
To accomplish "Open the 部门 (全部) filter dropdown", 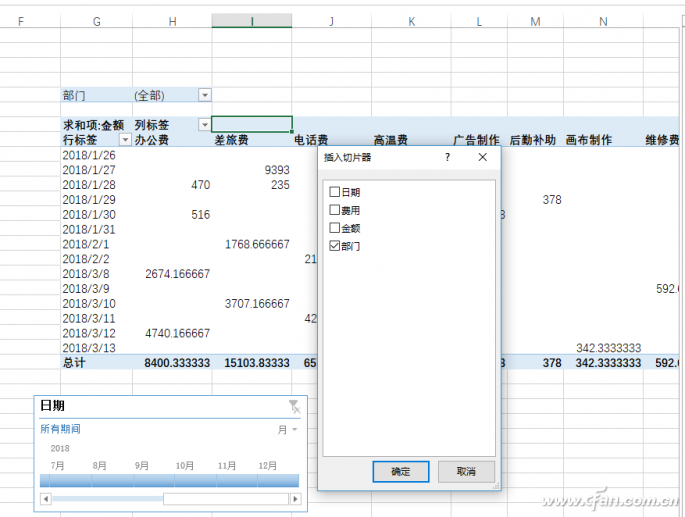I will 204,95.
